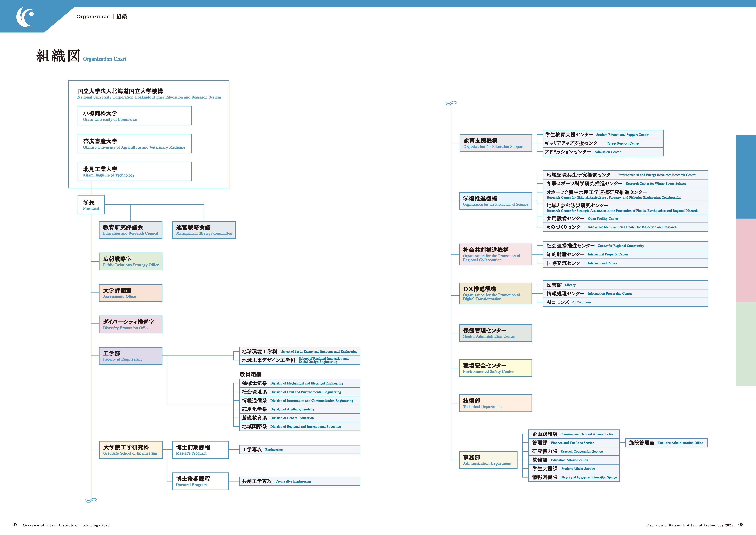
Task: Click Center for Regional Community row
Action: pos(625,246)
